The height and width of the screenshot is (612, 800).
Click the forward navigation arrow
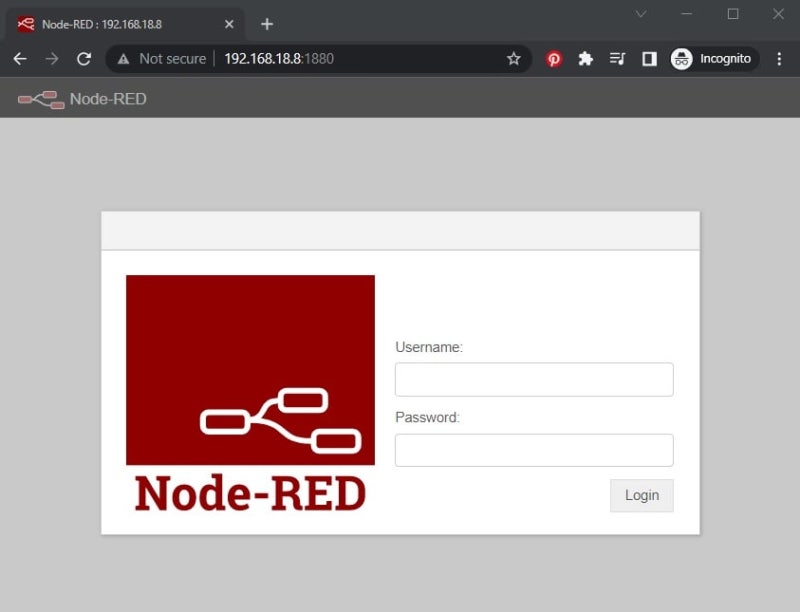(52, 59)
